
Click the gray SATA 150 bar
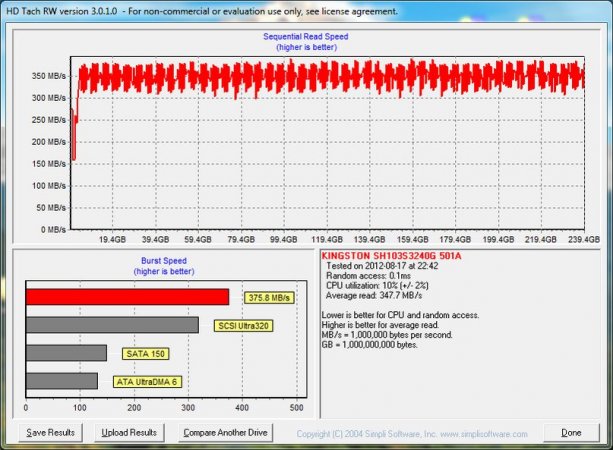point(66,353)
